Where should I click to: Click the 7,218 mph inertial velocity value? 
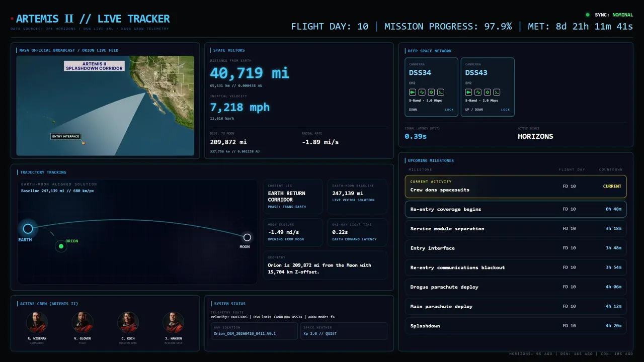click(x=239, y=107)
